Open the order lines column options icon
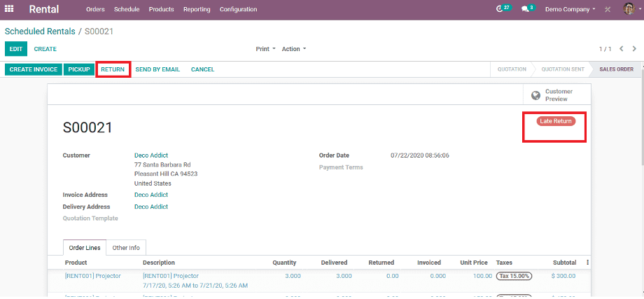The image size is (644, 299). [x=587, y=263]
